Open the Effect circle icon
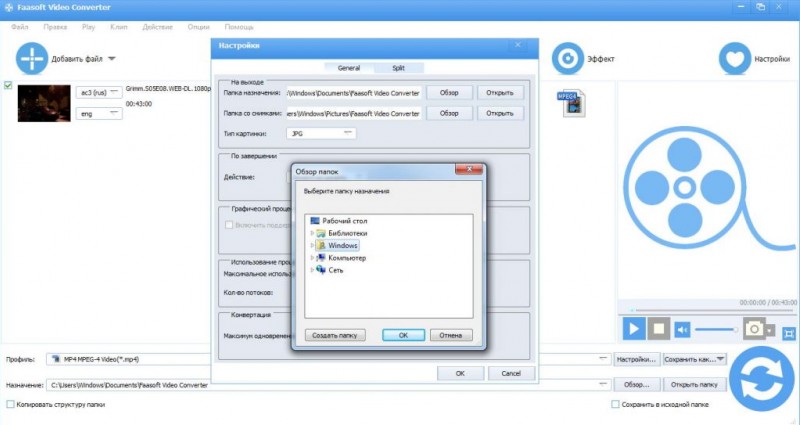The image size is (800, 425). click(567, 59)
